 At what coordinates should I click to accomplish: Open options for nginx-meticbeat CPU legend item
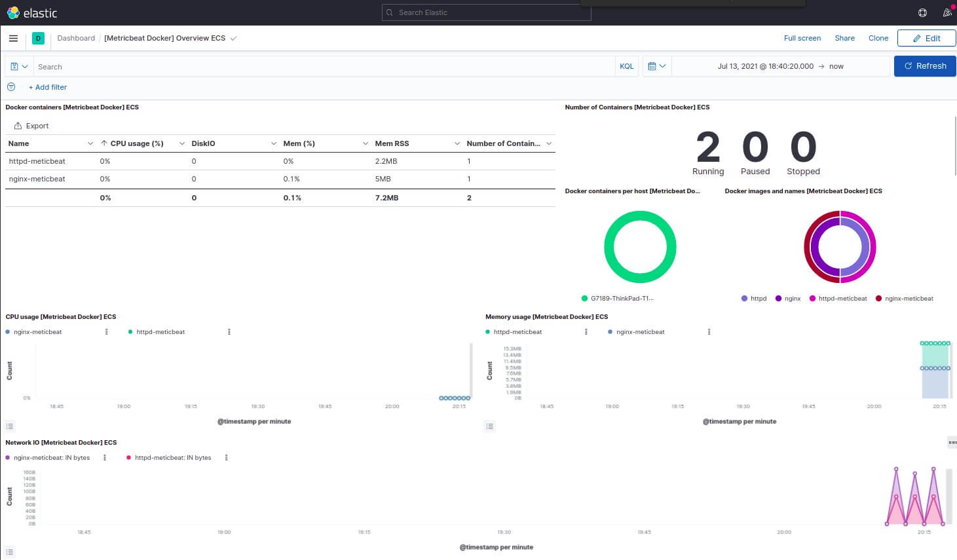click(x=107, y=332)
